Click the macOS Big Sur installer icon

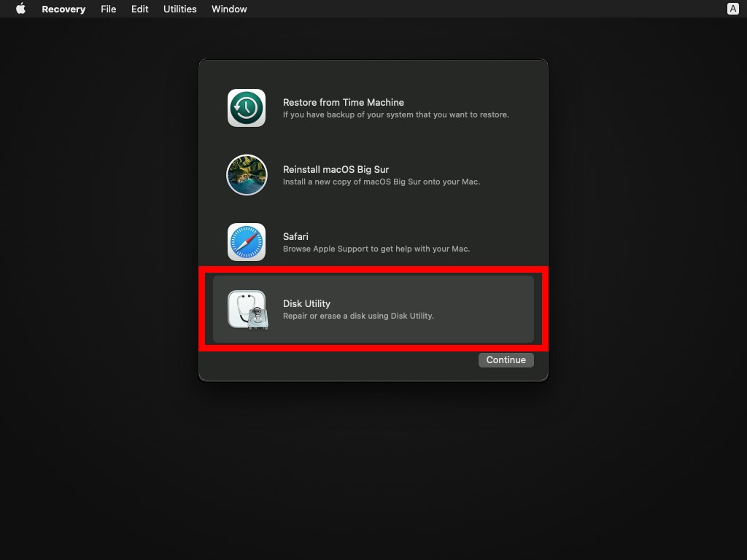pos(247,175)
